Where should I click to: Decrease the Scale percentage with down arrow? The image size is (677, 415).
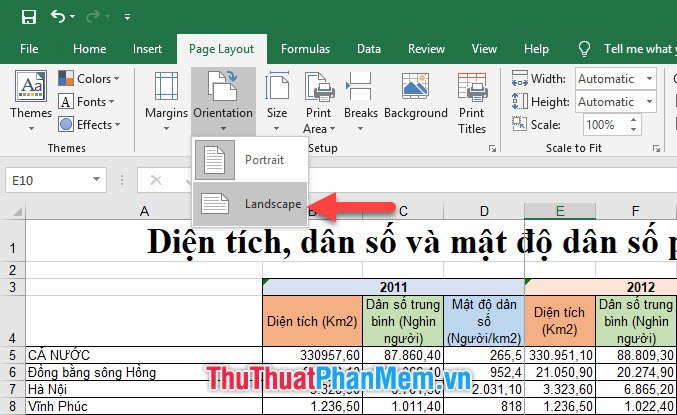coord(633,130)
